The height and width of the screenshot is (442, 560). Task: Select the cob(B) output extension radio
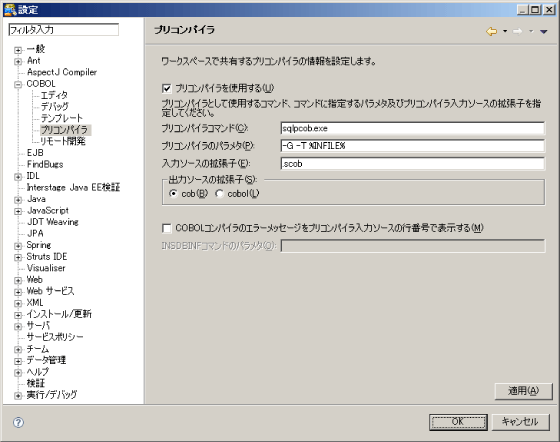[173, 194]
